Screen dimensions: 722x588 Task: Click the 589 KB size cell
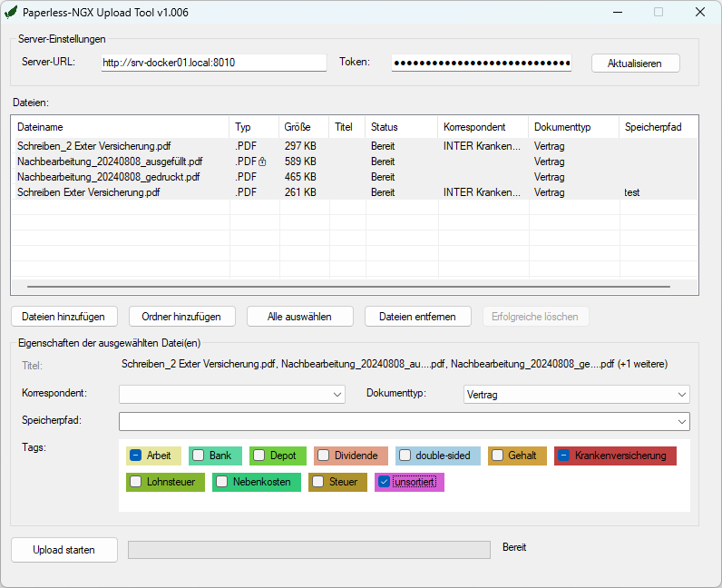[300, 162]
